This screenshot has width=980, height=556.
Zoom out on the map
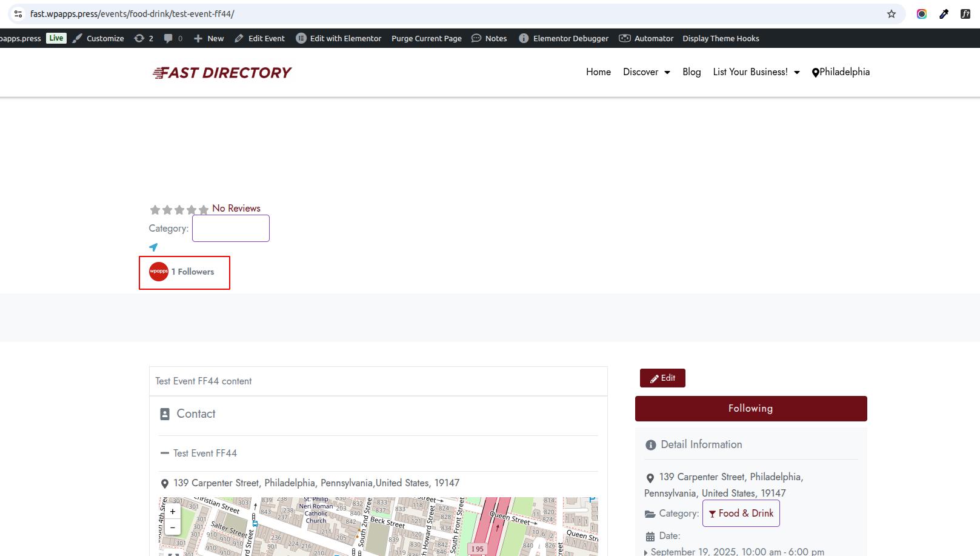click(x=173, y=527)
